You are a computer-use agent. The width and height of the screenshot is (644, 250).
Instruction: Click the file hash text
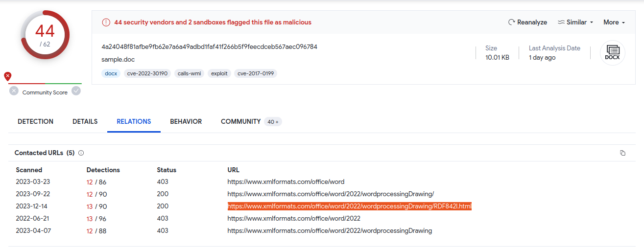click(209, 47)
